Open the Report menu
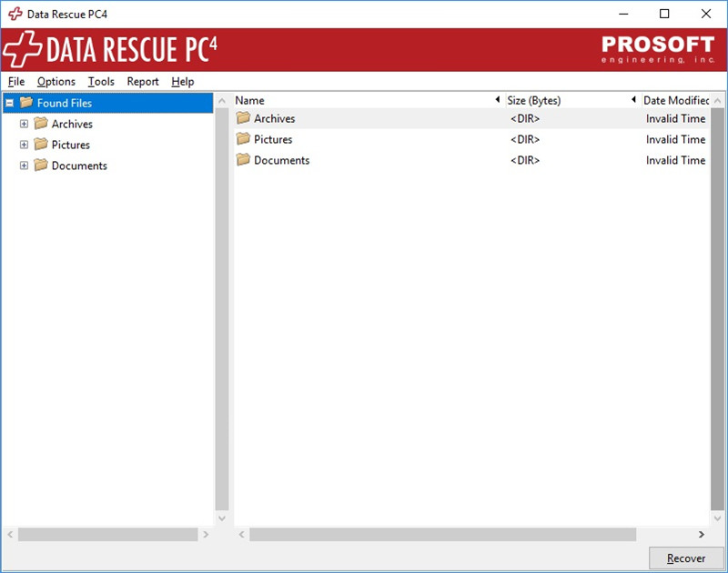Image resolution: width=728 pixels, height=573 pixels. click(x=143, y=82)
